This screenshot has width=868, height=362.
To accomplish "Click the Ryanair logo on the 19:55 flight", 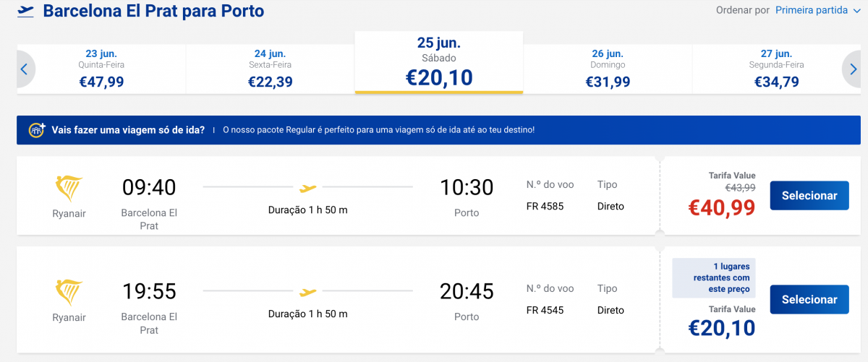I will 69,293.
